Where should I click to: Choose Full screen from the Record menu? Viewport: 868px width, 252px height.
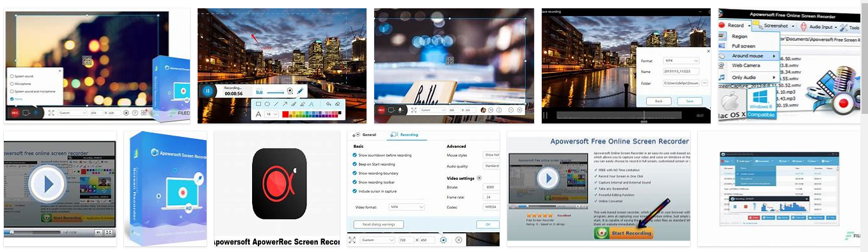tap(743, 46)
